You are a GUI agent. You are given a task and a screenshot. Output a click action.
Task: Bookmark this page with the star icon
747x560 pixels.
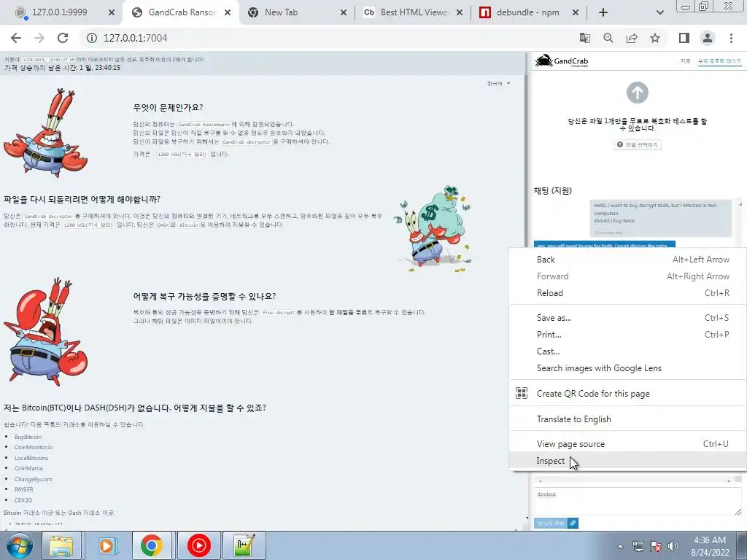pyautogui.click(x=655, y=38)
